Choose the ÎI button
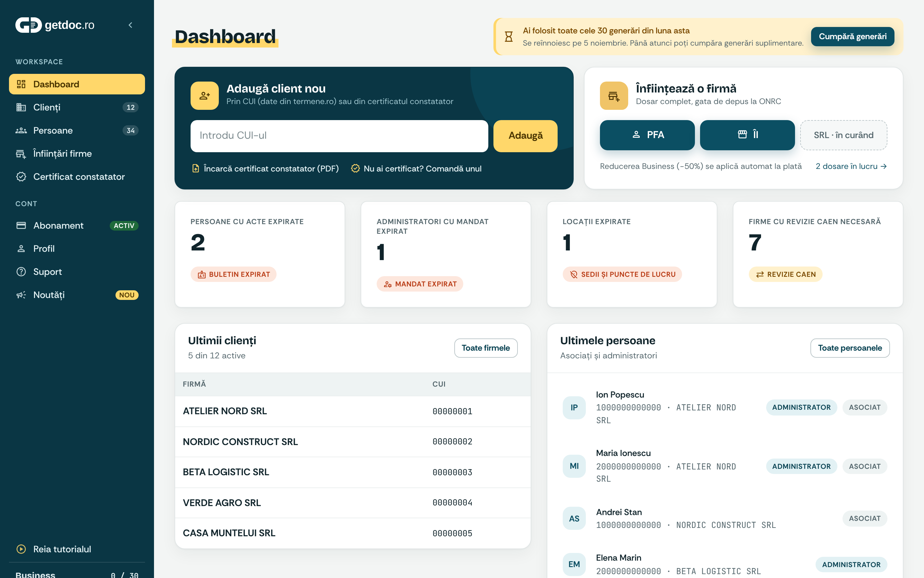Image resolution: width=924 pixels, height=578 pixels. tap(747, 135)
